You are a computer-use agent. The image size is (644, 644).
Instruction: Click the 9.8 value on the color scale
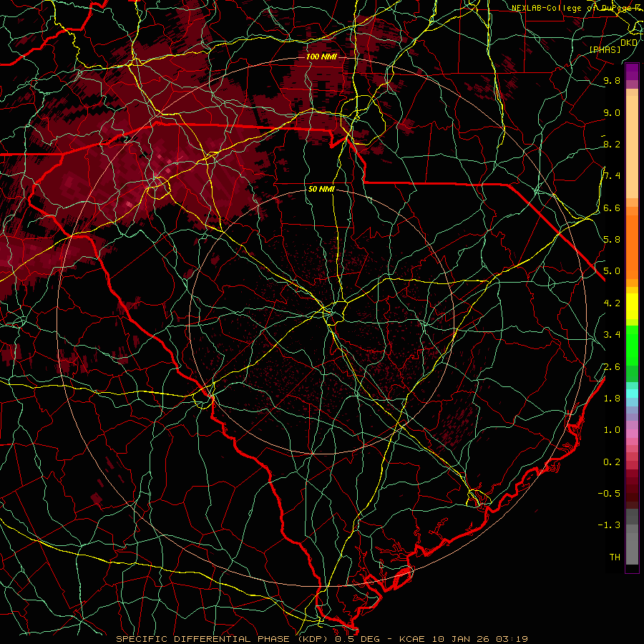(x=612, y=80)
